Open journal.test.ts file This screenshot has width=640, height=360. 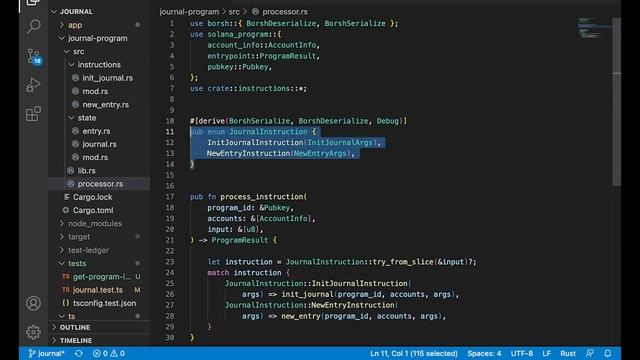point(98,290)
